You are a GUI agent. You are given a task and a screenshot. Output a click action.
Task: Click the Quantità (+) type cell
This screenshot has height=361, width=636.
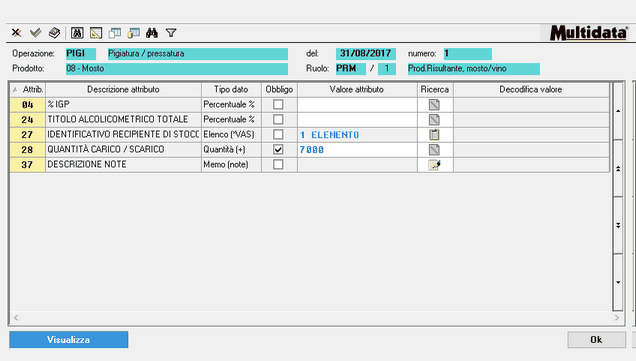click(x=231, y=150)
